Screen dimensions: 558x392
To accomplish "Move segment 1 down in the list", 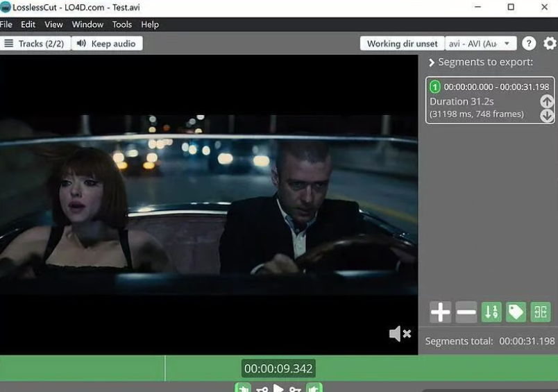I will 547,116.
